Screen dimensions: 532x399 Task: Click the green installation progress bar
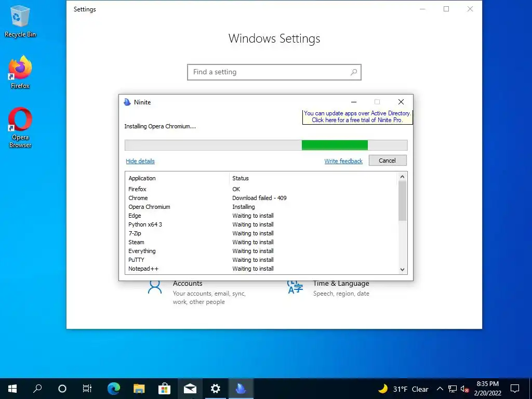tap(335, 145)
